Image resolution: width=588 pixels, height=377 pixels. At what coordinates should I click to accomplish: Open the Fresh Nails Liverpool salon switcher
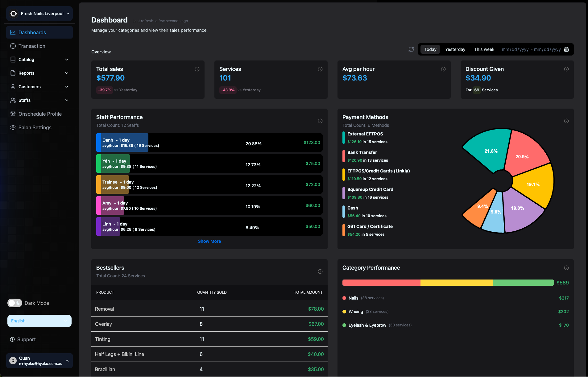click(x=39, y=14)
